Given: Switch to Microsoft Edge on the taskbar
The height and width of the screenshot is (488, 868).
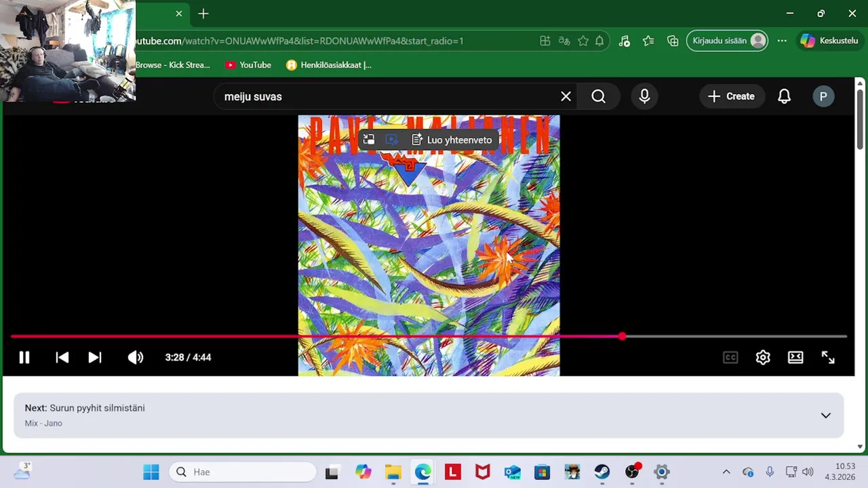Looking at the screenshot, I should [423, 472].
